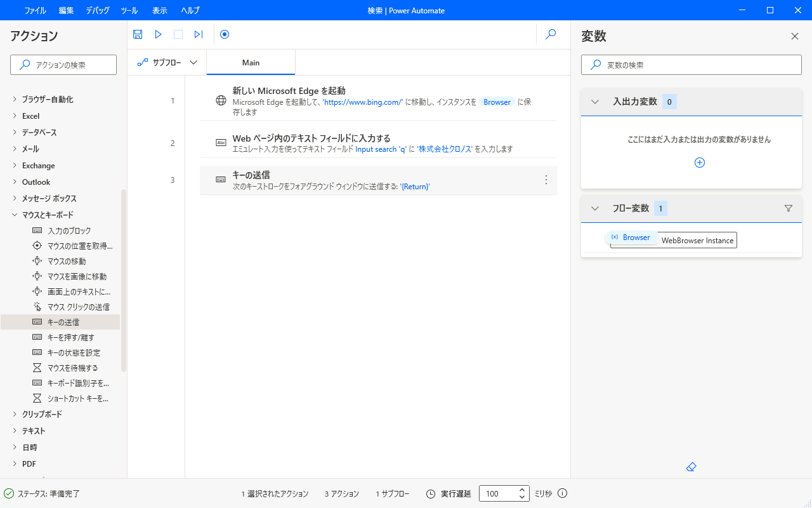Run next action step icon

pyautogui.click(x=199, y=34)
